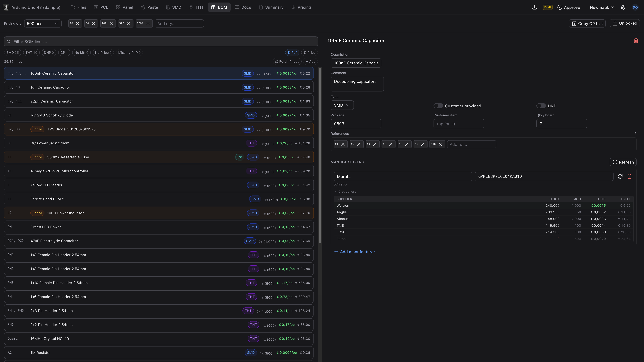The image size is (644, 362).
Task: Sort BOM lines by Ref
Action: coord(292,53)
